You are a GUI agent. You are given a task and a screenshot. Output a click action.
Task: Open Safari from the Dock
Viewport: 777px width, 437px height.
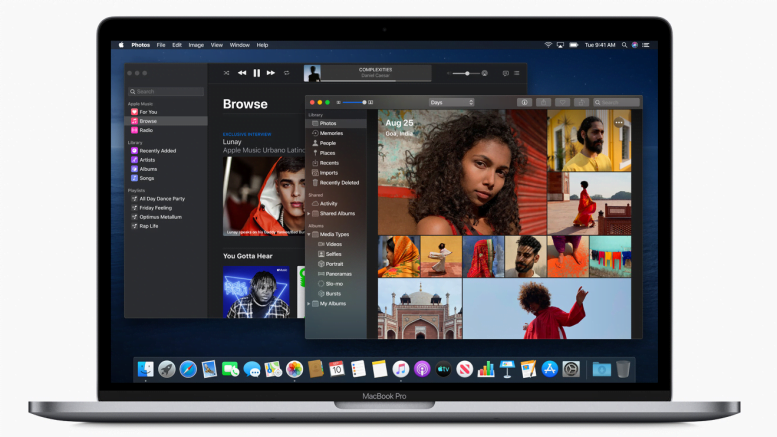tap(188, 369)
